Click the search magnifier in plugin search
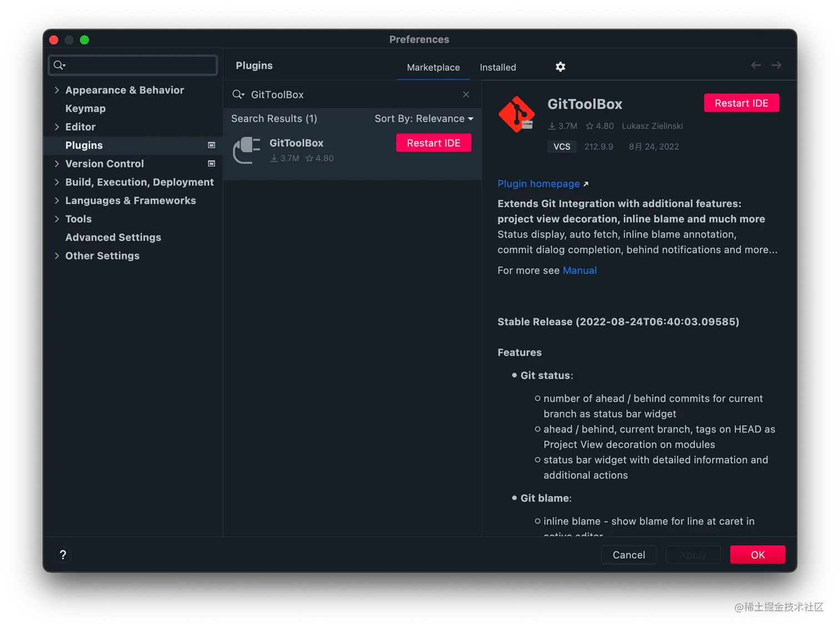 [x=238, y=94]
